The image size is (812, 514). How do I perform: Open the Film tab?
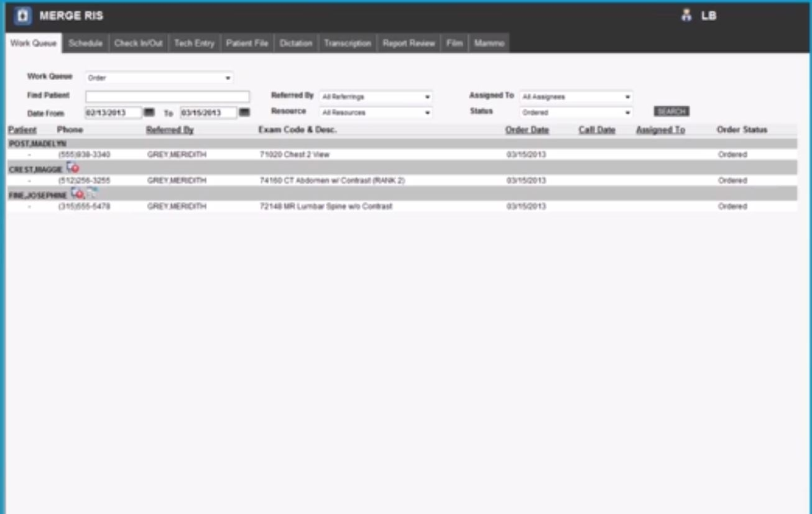[454, 44]
